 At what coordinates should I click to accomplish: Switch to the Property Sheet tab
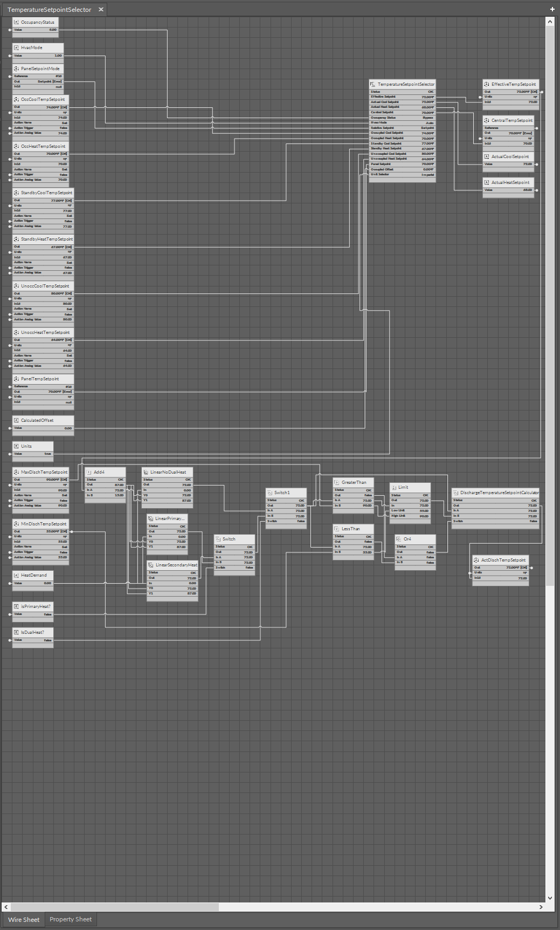point(71,919)
